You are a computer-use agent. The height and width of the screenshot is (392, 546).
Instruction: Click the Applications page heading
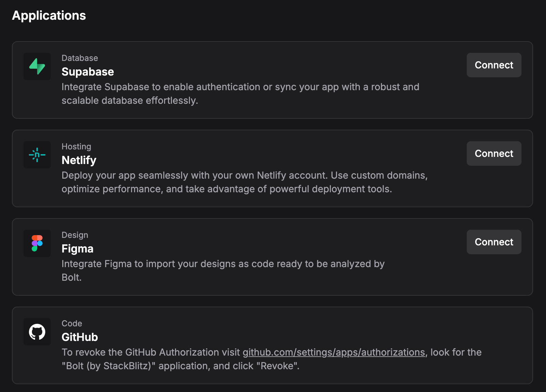pyautogui.click(x=49, y=15)
